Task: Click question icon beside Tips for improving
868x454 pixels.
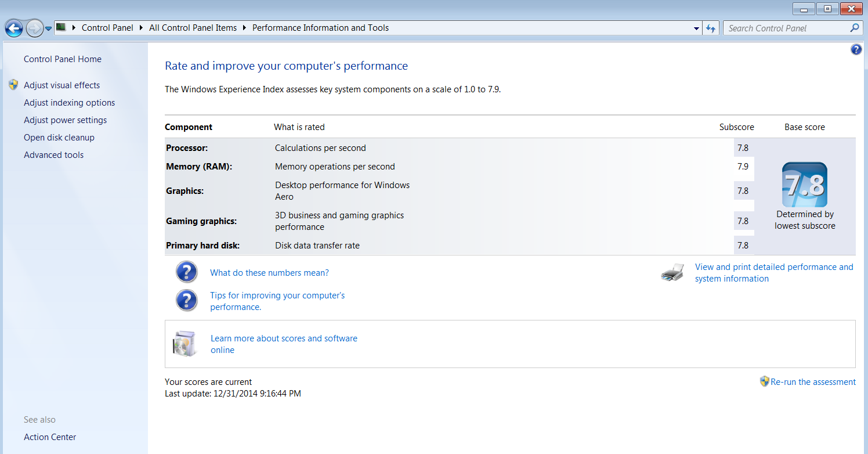Action: tap(187, 300)
